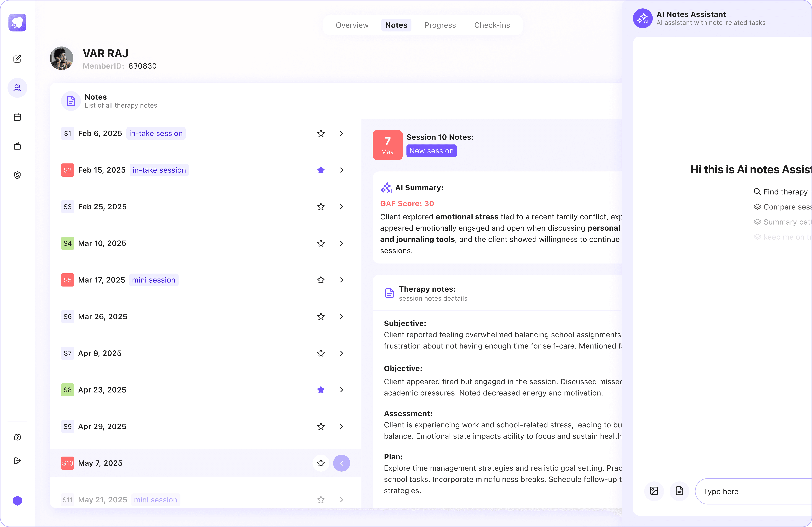Switch to the Check-ins tab
This screenshot has height=527, width=812.
pos(492,25)
